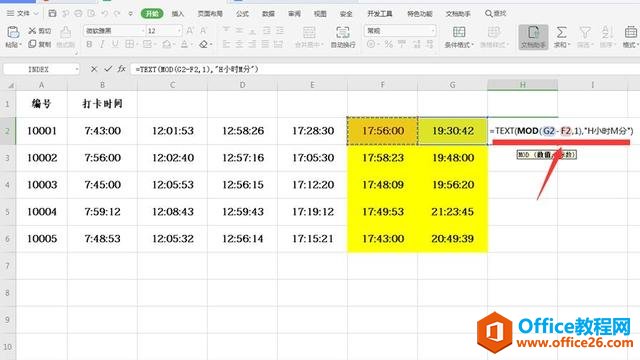The image size is (640, 360).
Task: Expand the quick access toolbar customize arrow
Action: (131, 13)
